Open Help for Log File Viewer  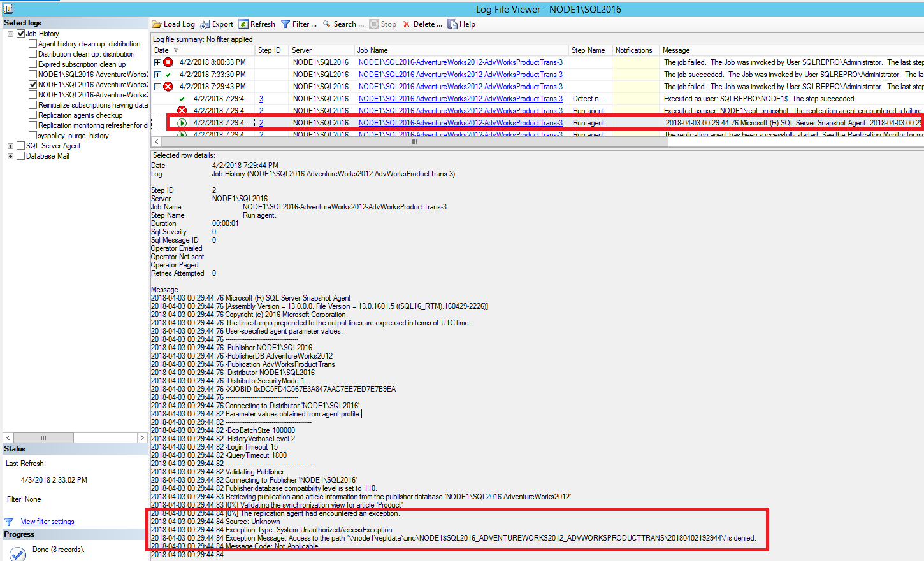tap(461, 24)
